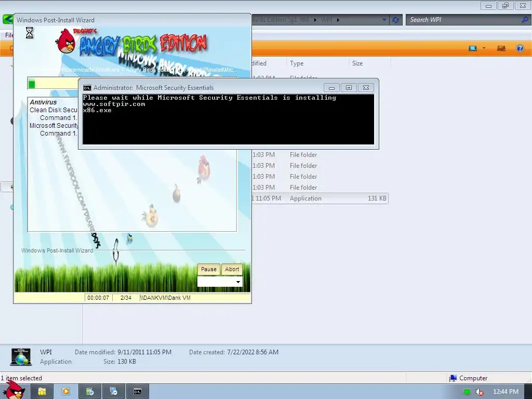532x399 pixels.
Task: Click the green tray status icon
Action: coord(467,392)
